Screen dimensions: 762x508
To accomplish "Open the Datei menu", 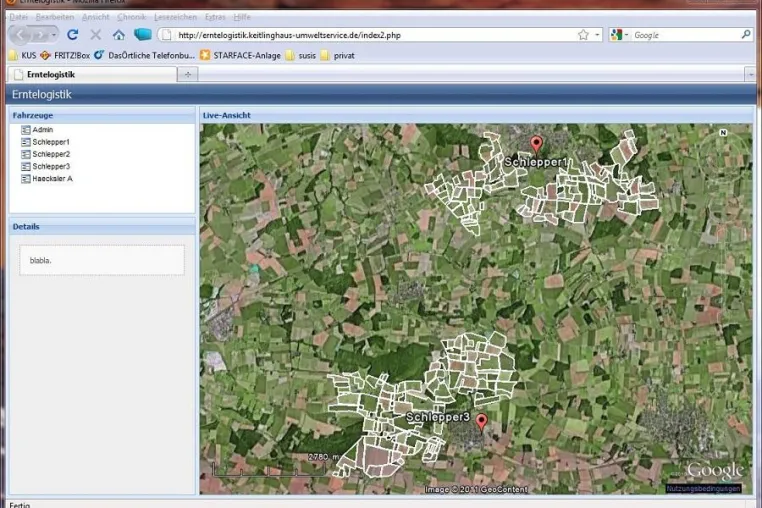I will [18, 17].
